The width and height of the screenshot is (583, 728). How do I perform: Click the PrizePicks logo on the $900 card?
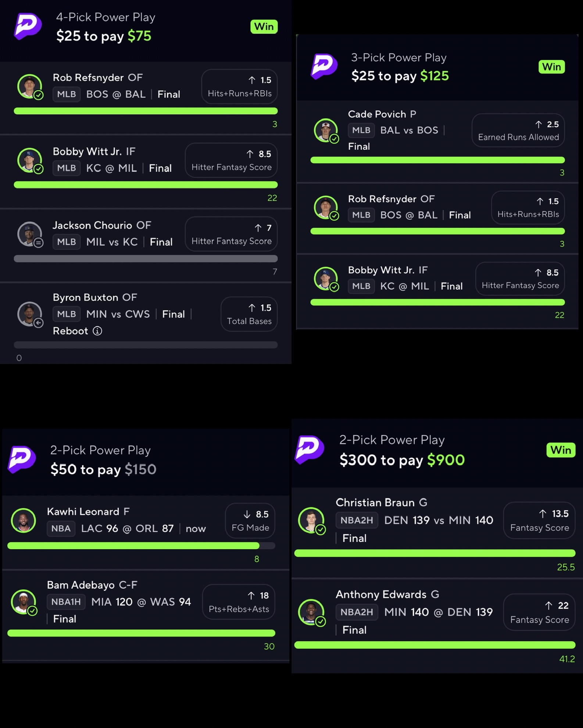point(310,449)
